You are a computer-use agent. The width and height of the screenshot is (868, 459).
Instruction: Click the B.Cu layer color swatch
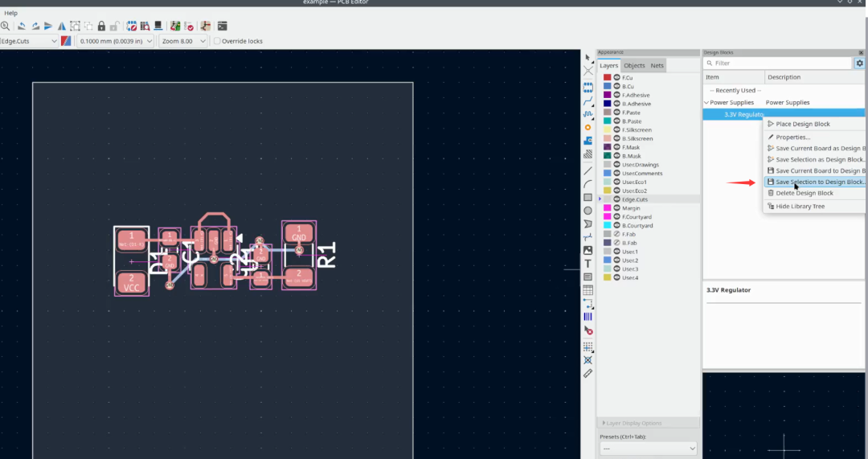pos(608,86)
